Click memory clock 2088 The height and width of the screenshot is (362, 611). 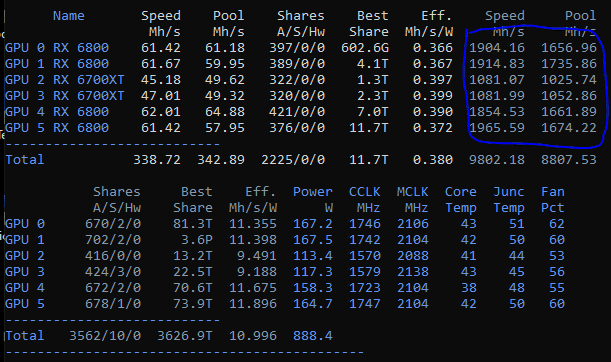413,256
